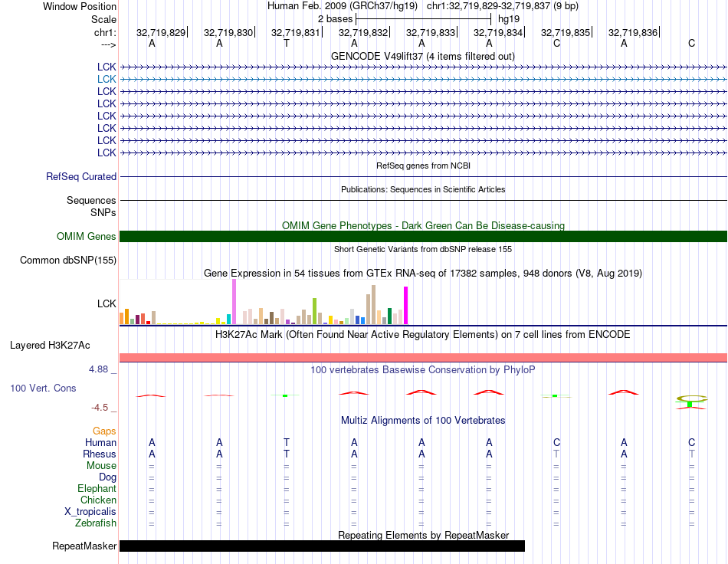Select the Sequences track label
Screen dimensions: 728x564
coord(91,201)
